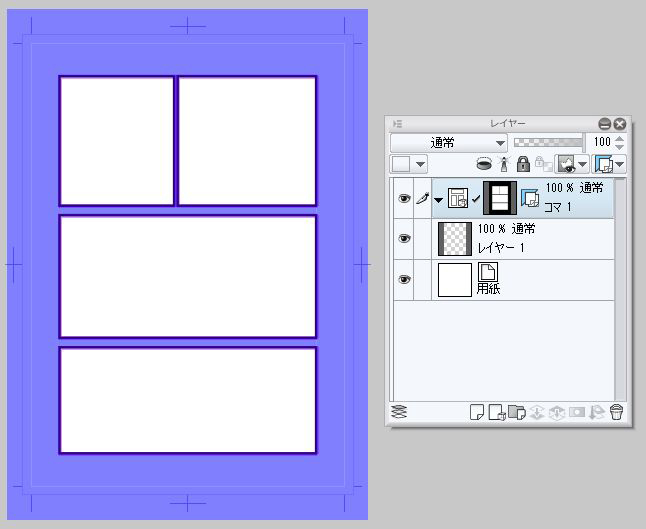The image size is (646, 529).
Task: Create a New Layer Folder
Action: 517,412
